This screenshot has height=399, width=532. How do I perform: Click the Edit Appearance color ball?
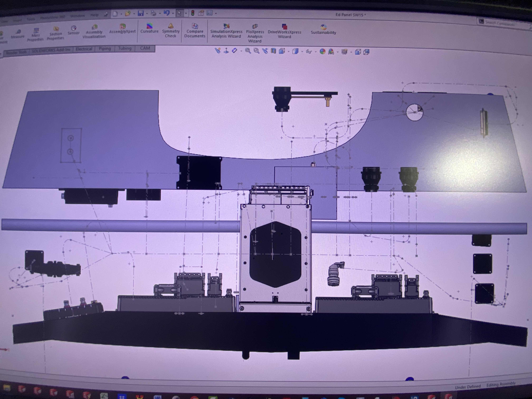322,51
